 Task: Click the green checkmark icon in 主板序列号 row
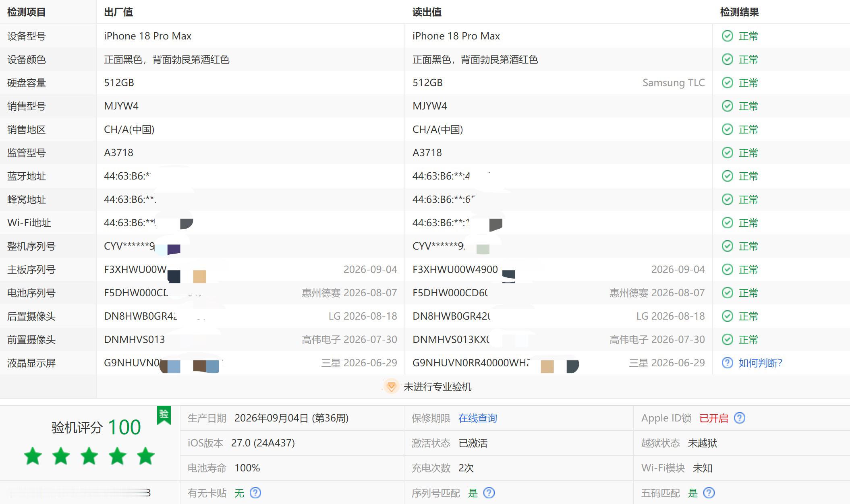[x=727, y=269]
